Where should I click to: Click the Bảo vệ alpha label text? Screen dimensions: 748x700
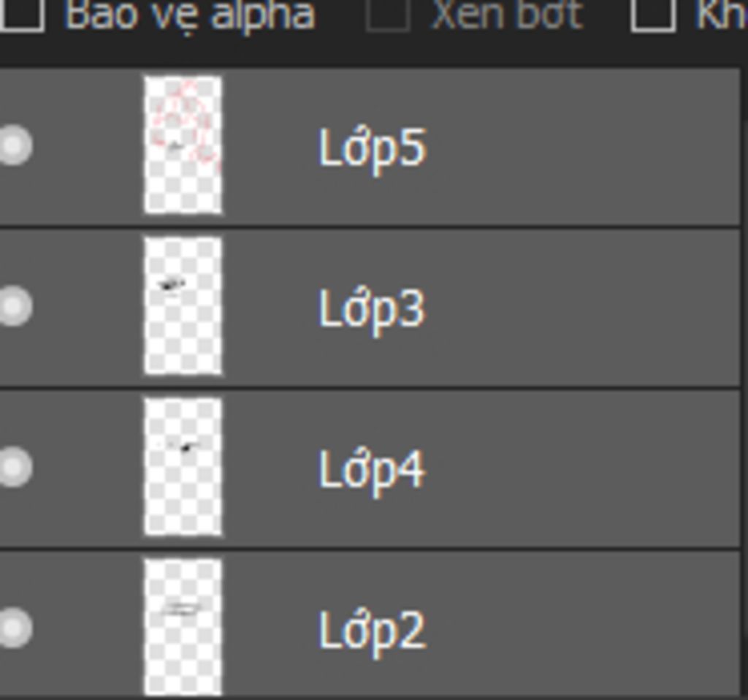click(190, 15)
